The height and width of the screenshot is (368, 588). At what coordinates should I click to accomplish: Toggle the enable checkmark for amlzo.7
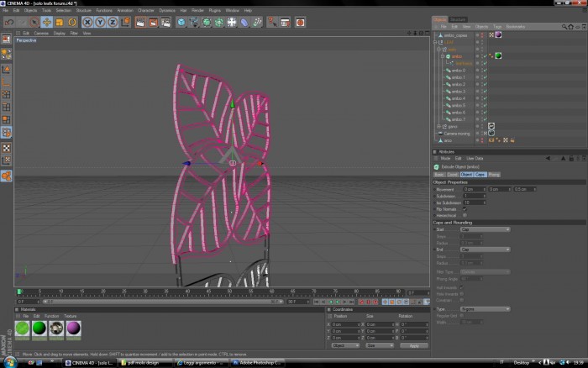pos(485,119)
